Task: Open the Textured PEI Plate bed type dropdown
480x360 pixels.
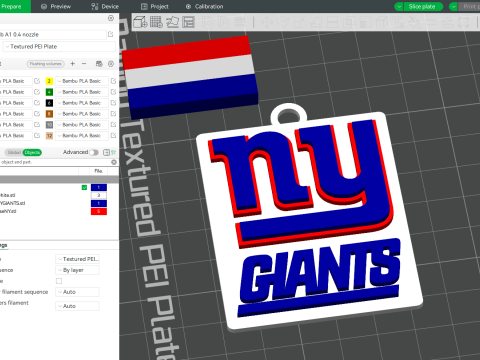Action: tap(59, 47)
